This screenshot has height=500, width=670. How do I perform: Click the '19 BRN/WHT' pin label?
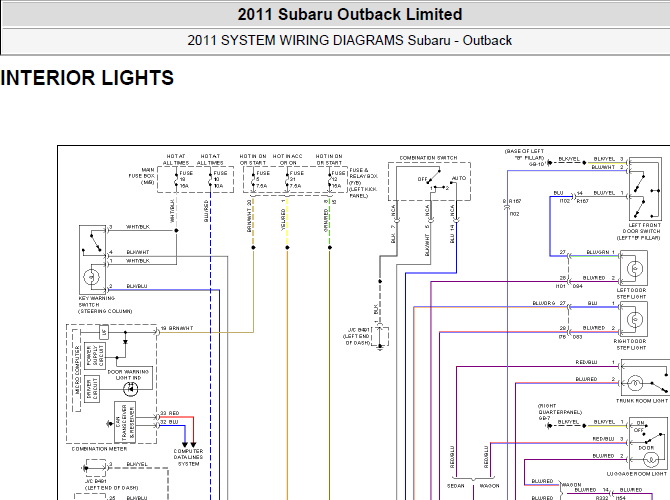(176, 328)
